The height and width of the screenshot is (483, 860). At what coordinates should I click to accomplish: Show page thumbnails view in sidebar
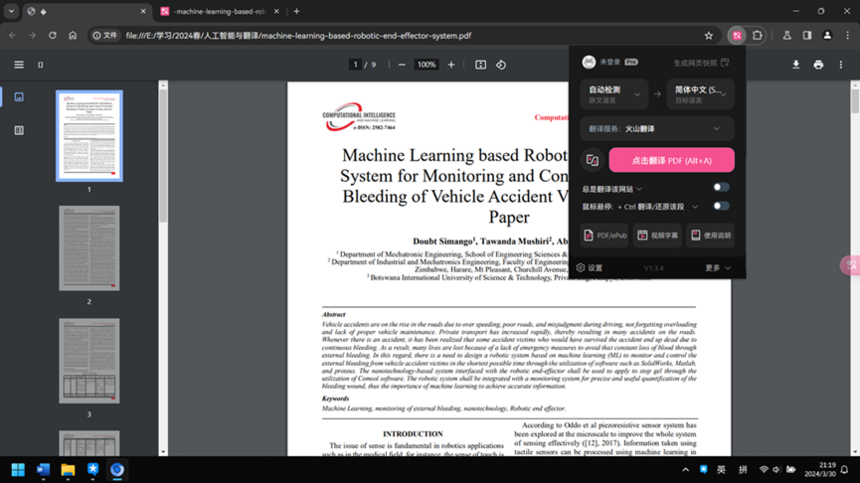(19, 97)
